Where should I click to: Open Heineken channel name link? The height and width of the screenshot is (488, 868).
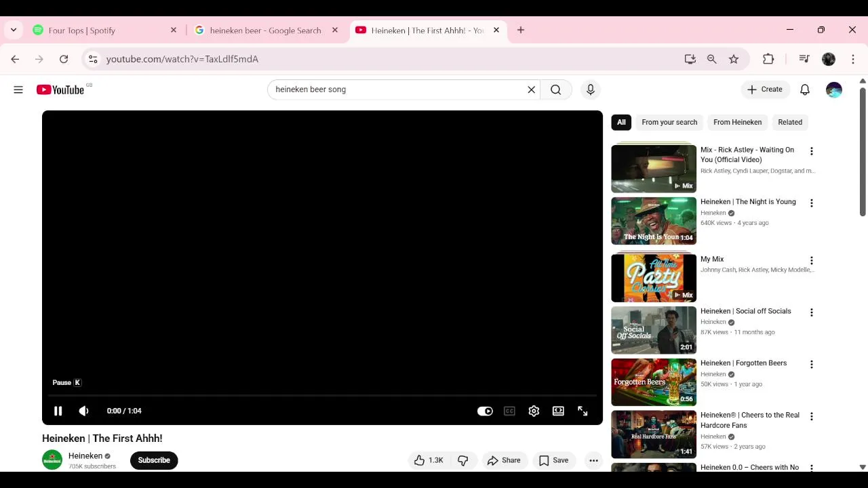85,456
